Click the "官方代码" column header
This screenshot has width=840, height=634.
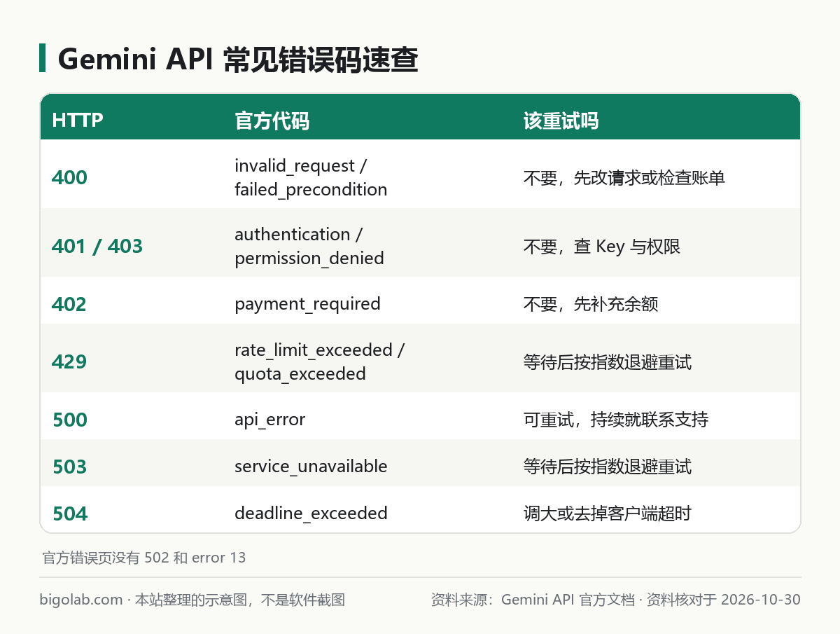(272, 120)
